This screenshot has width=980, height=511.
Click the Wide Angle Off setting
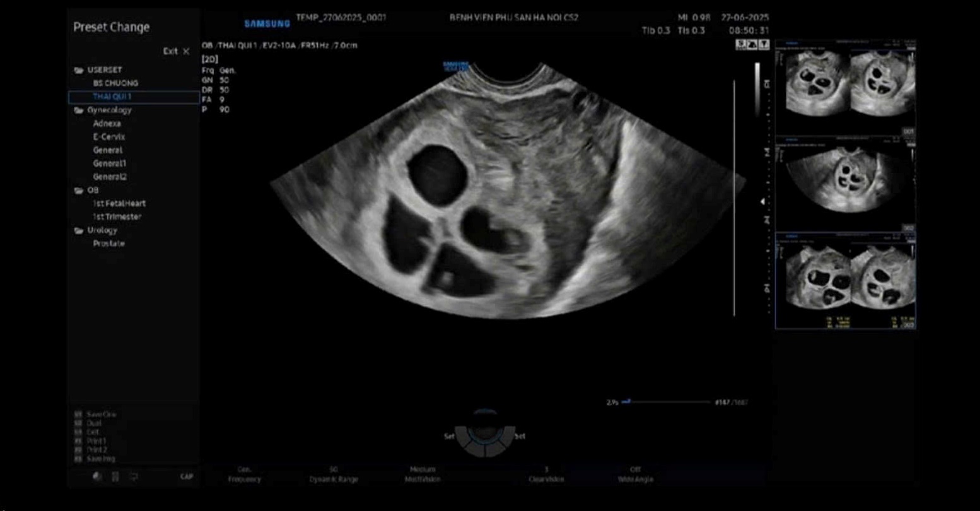pos(636,474)
